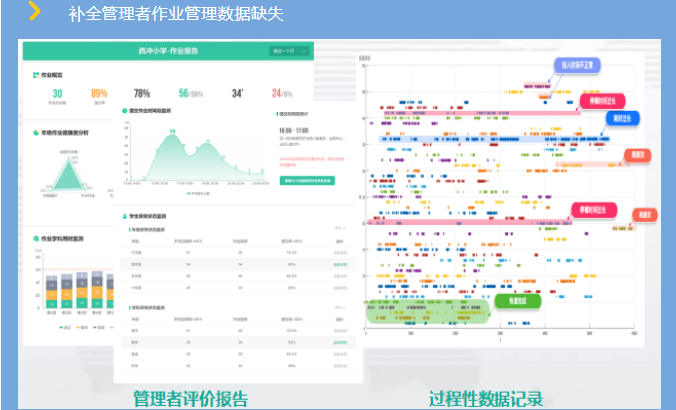This screenshot has width=676, height=410.
Task: Click the 学生异常状态监测 section icon
Action: [122, 215]
